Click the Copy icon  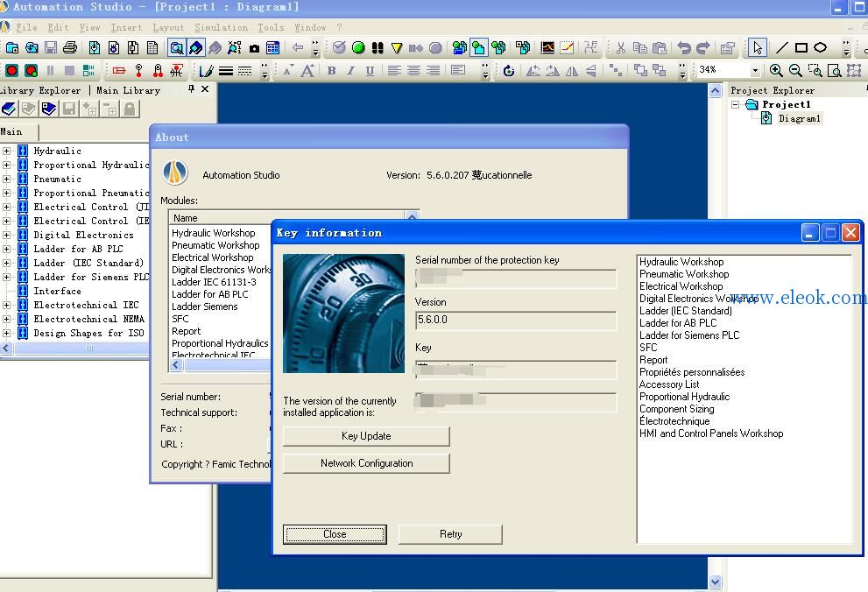640,48
